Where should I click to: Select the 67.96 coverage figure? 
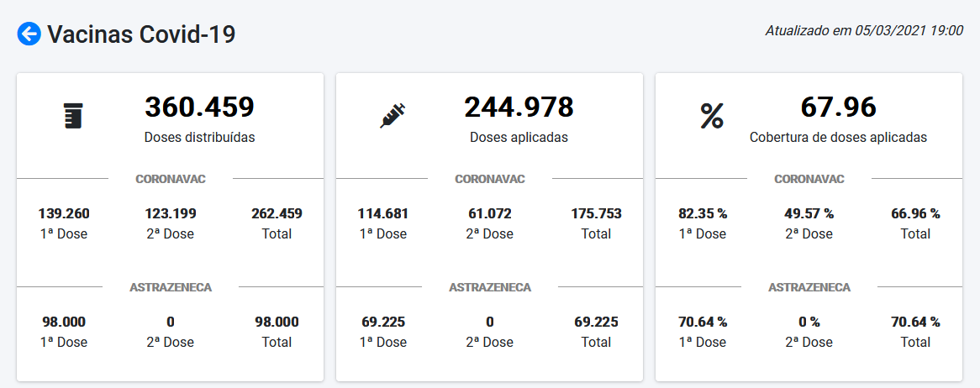point(838,107)
